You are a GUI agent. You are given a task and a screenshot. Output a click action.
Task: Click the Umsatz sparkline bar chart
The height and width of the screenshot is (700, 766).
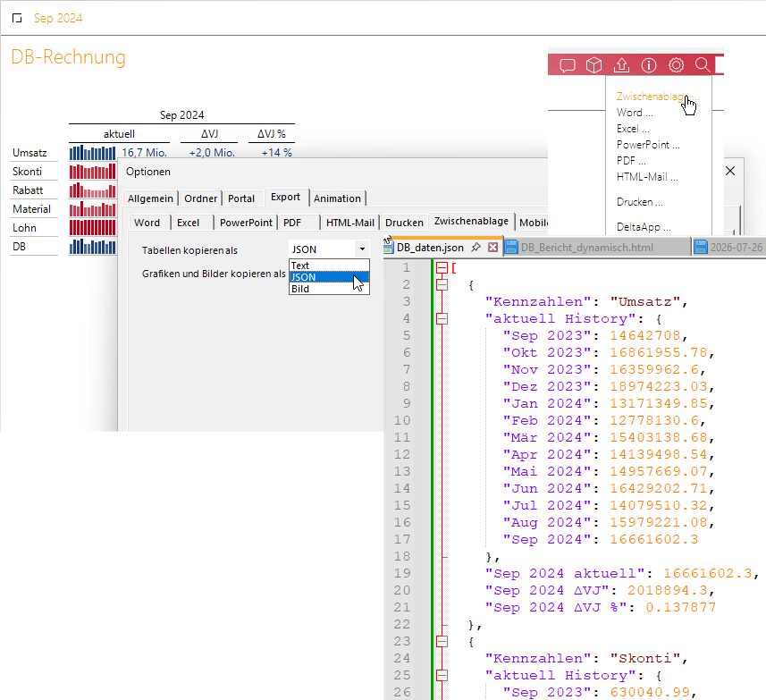(x=92, y=153)
